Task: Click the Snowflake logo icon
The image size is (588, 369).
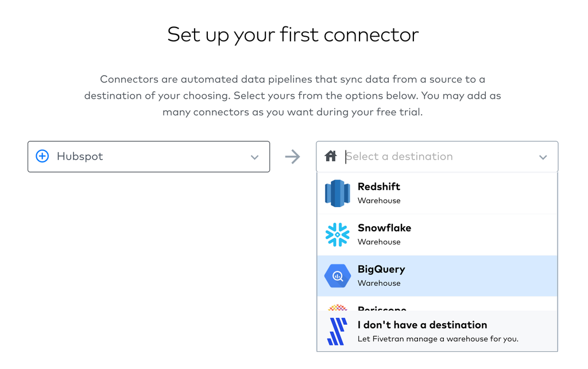Action: pyautogui.click(x=338, y=235)
